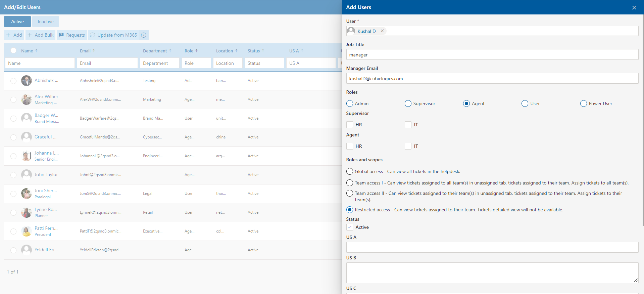Focus the Role filter field
This screenshot has height=294, width=644.
[x=196, y=63]
